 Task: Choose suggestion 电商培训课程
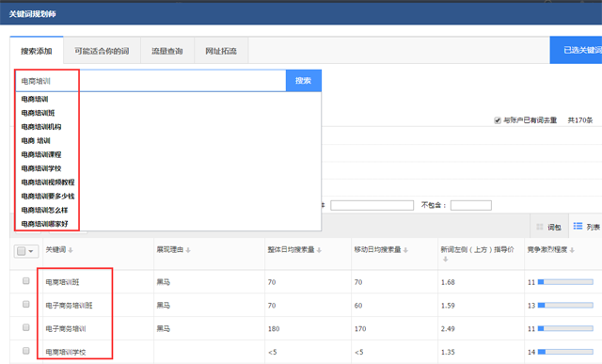coord(41,154)
